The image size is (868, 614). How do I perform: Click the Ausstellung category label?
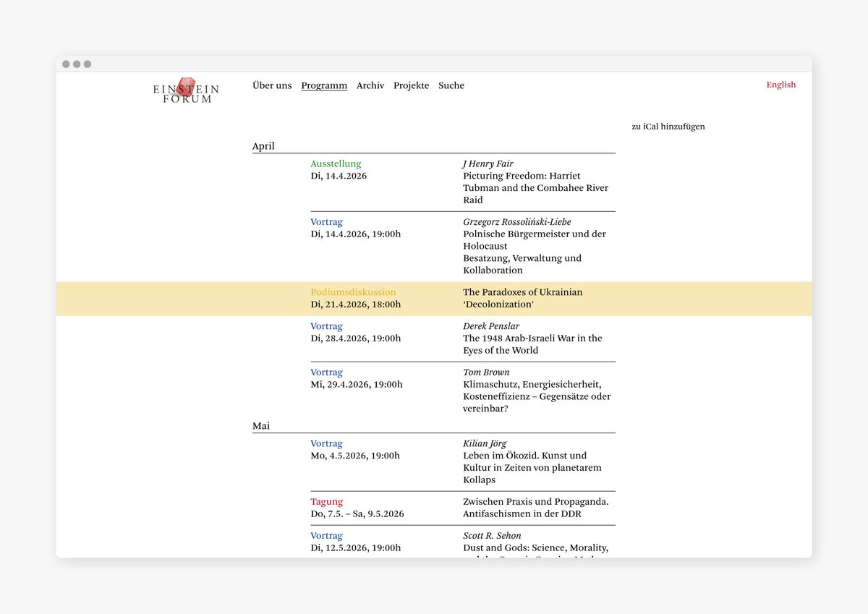click(x=336, y=164)
